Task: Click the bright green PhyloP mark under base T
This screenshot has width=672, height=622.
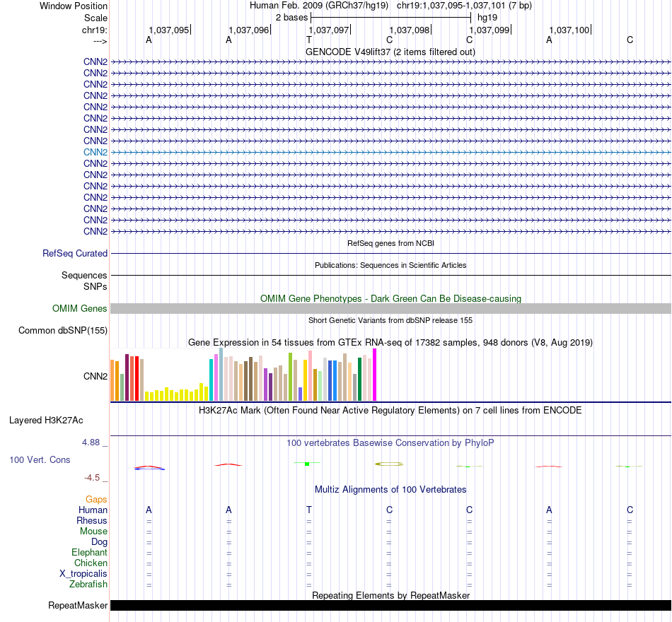Action: click(x=307, y=464)
